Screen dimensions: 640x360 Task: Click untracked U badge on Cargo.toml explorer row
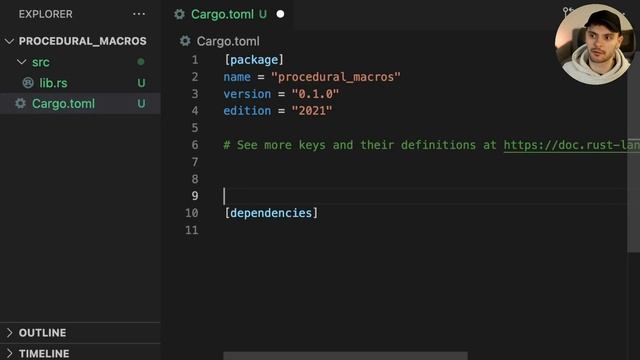click(x=141, y=104)
